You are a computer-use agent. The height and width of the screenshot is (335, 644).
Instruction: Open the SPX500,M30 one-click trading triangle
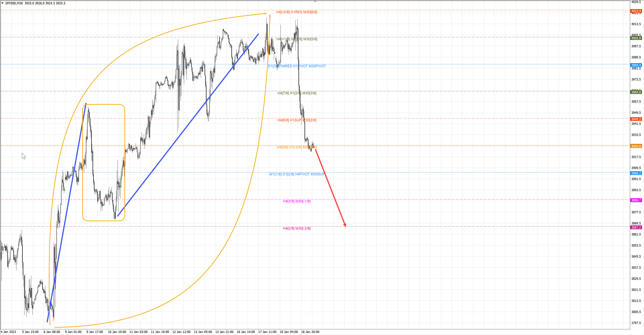click(x=3, y=3)
